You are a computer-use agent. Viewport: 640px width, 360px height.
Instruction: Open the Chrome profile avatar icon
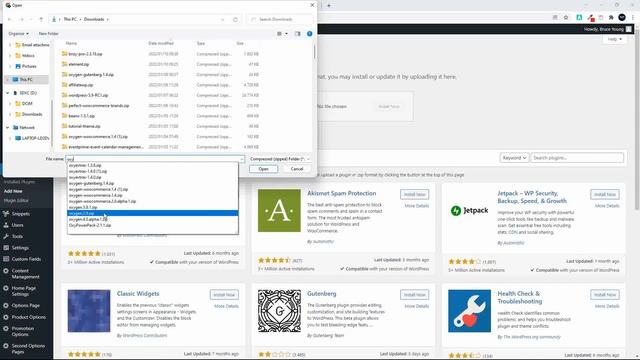pyautogui.click(x=622, y=18)
